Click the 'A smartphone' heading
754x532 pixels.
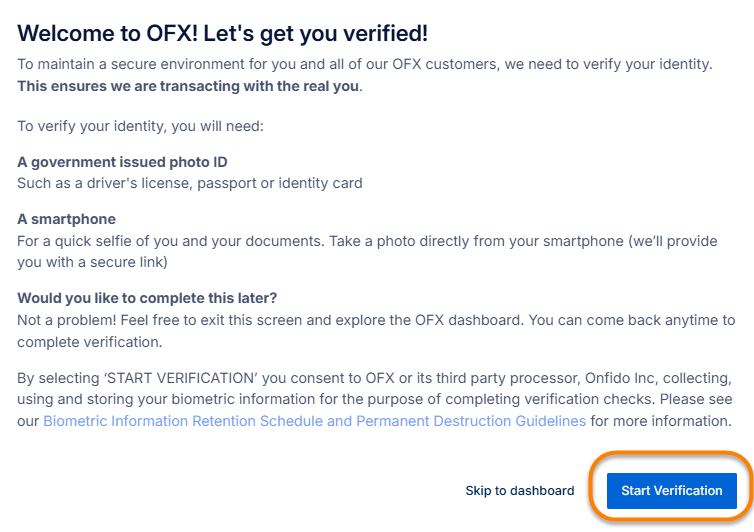66,219
